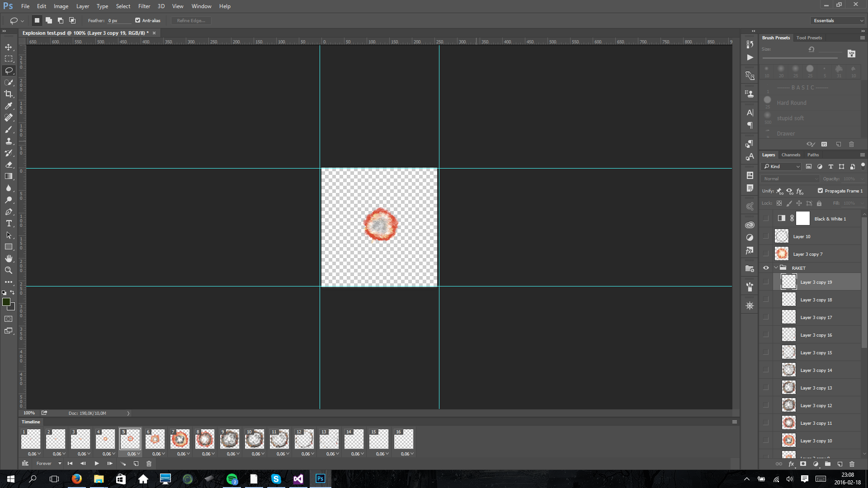Viewport: 868px width, 488px height.
Task: Click the Refine Edge button
Action: (x=191, y=20)
